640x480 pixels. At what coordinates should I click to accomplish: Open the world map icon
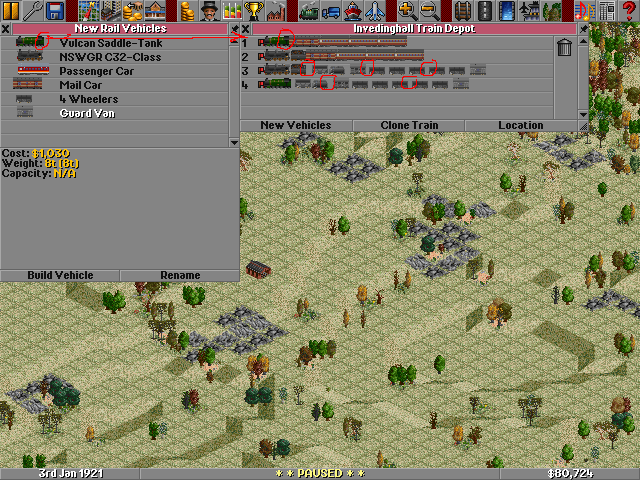click(x=88, y=11)
